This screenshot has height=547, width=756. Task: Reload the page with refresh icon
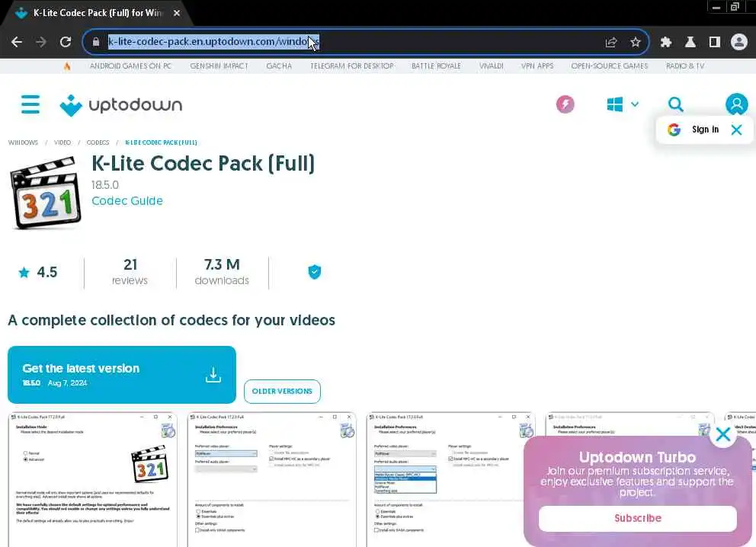[66, 42]
